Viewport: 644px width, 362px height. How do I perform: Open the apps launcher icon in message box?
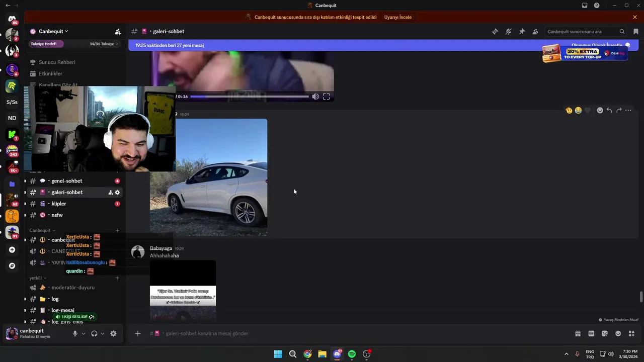(631, 333)
